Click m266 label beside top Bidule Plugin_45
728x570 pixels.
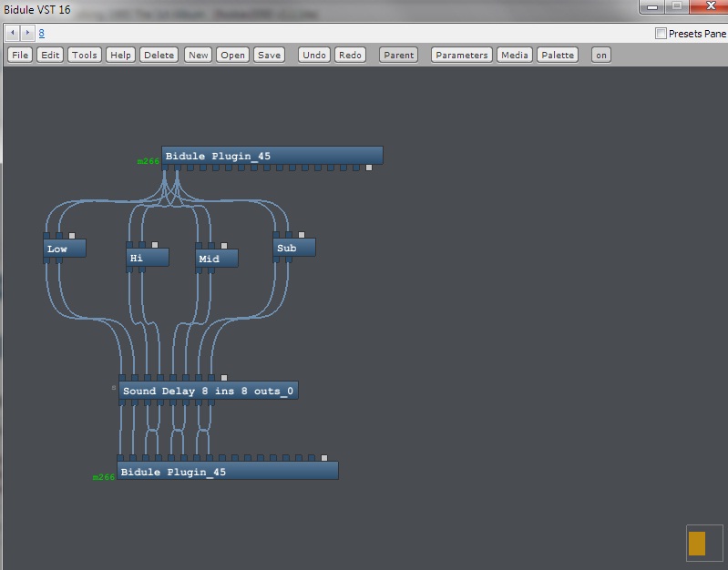coord(149,161)
